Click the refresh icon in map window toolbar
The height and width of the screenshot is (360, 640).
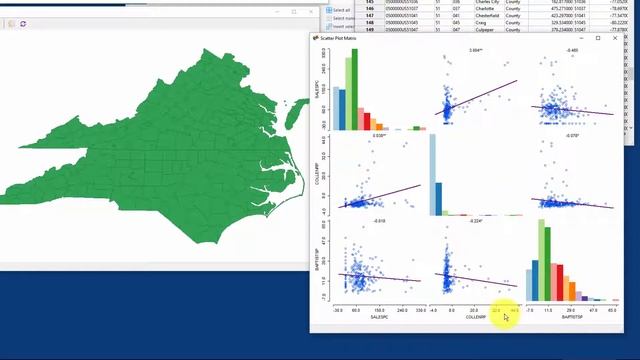pos(23,24)
